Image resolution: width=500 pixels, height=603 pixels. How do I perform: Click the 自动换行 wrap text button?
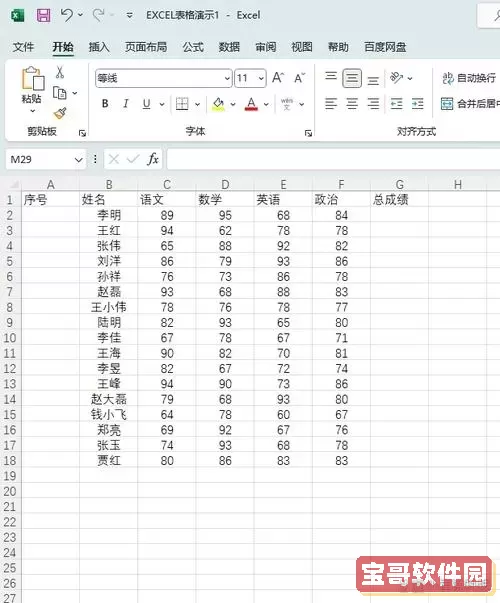[x=469, y=78]
